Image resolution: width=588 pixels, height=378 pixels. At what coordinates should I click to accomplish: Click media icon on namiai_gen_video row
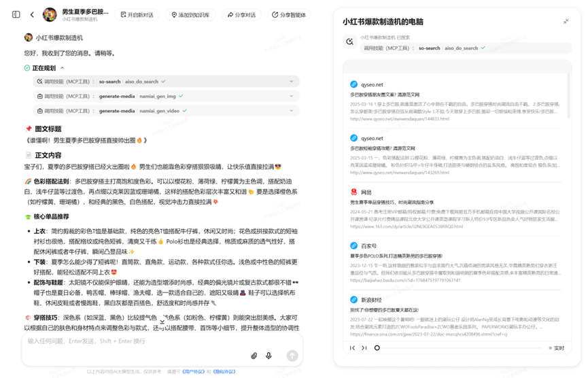[x=39, y=111]
